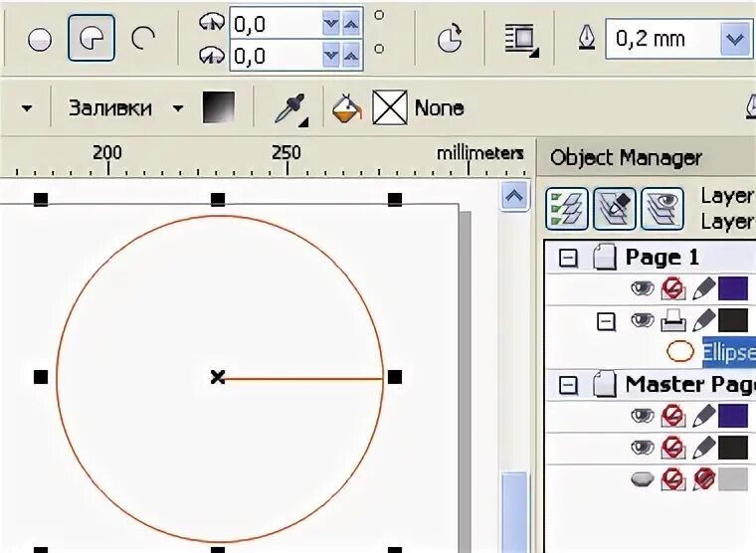Toggle editable pencil on Page 1 blue-swatch layer
Image resolution: width=756 pixels, height=553 pixels.
click(x=703, y=289)
